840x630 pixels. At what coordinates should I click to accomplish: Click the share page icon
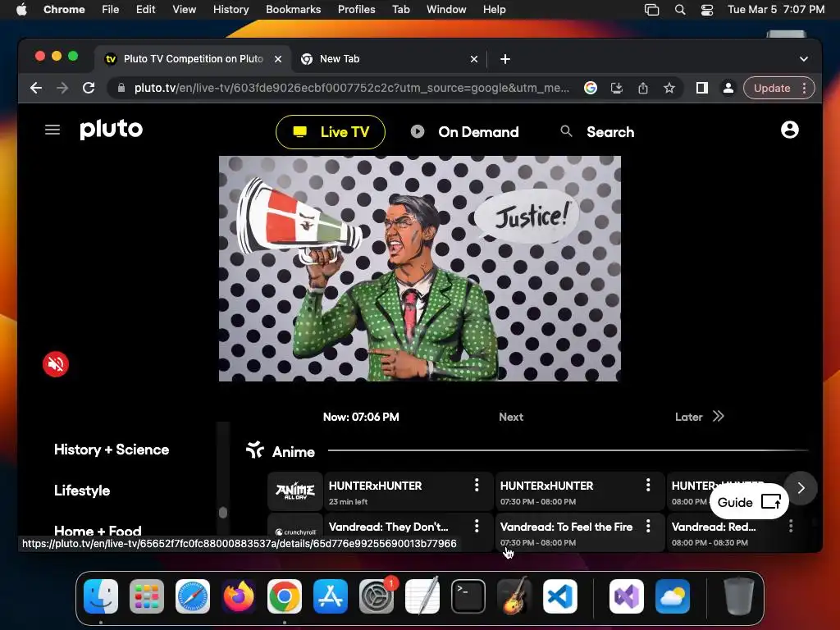coord(643,88)
